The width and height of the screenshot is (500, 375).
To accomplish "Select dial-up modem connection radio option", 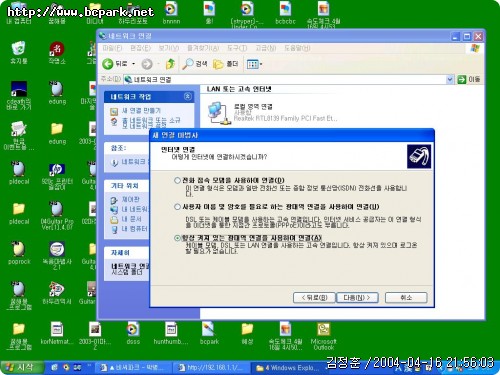I will [x=177, y=181].
